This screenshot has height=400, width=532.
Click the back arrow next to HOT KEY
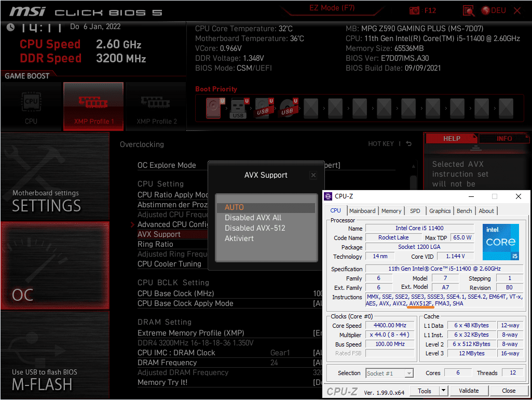click(409, 143)
